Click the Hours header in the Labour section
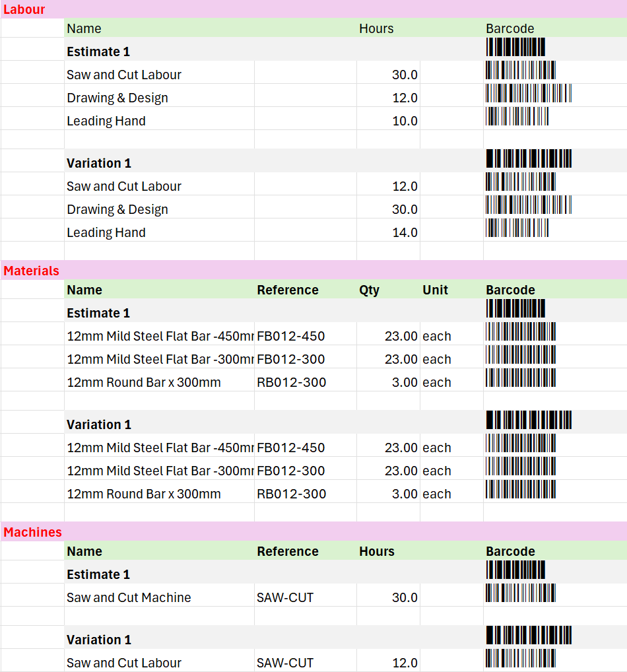This screenshot has height=672, width=627. 376,28
